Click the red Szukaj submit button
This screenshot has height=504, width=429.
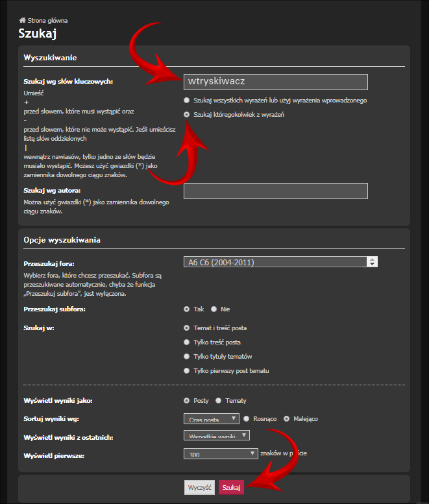(x=231, y=487)
